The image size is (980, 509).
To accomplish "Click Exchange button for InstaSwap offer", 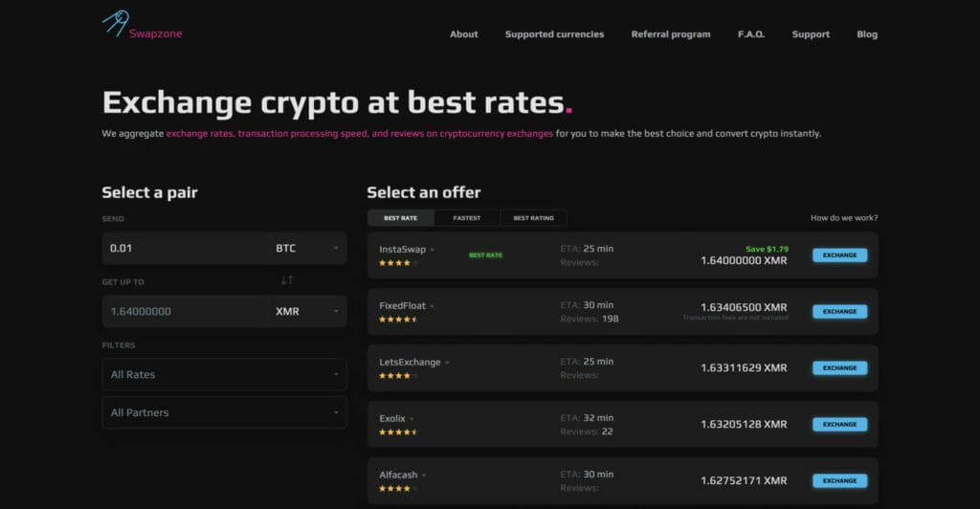I will (840, 254).
